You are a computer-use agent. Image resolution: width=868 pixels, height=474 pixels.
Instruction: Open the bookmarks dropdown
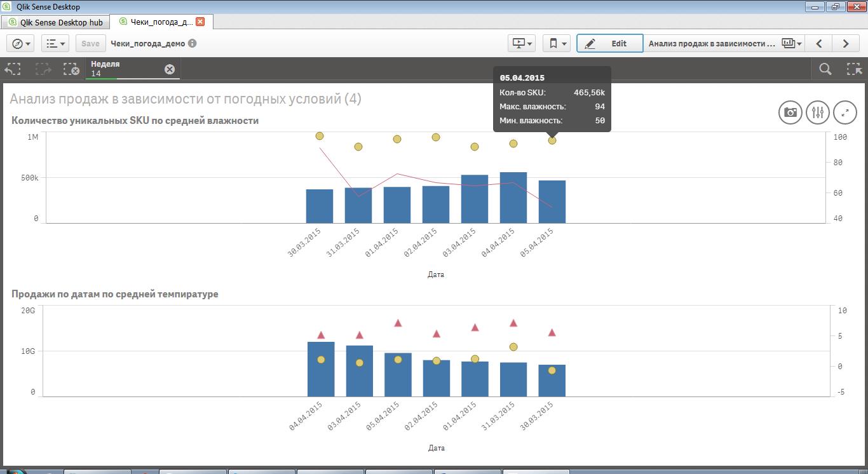(x=557, y=43)
